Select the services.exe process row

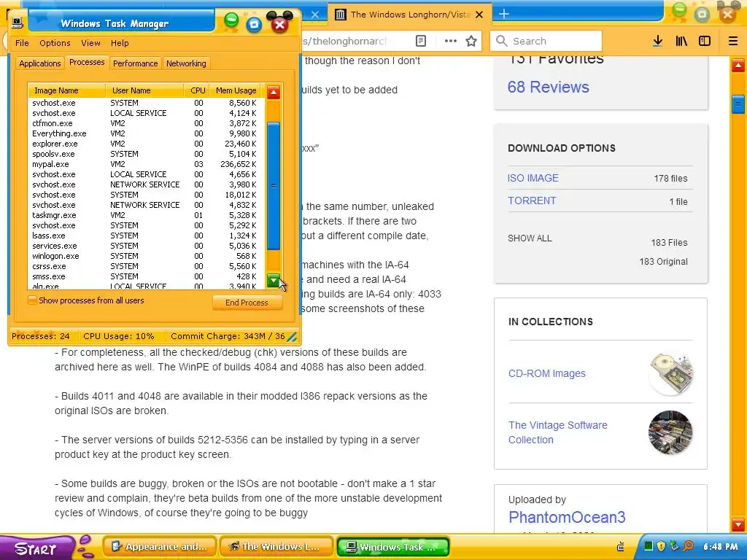[145, 246]
